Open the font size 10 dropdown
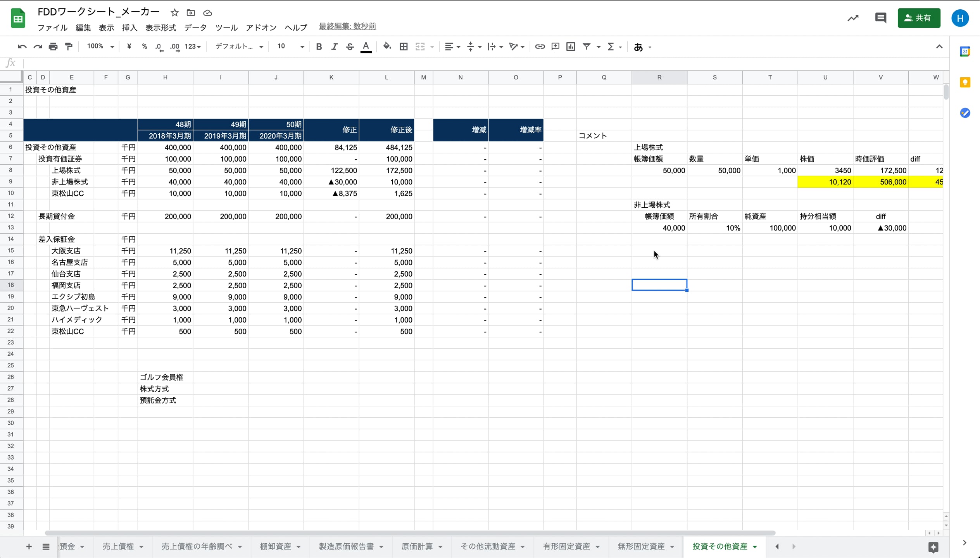The width and height of the screenshot is (980, 558). [x=290, y=46]
